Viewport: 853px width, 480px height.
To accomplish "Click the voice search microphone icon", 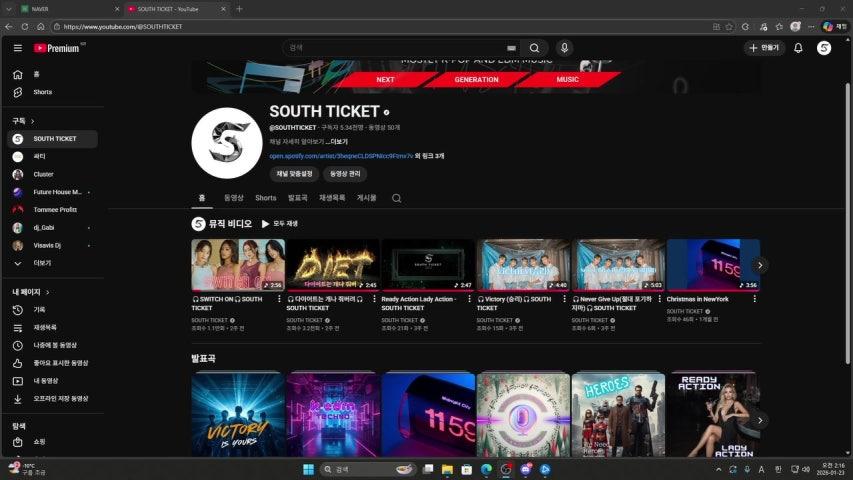I will tap(565, 48).
